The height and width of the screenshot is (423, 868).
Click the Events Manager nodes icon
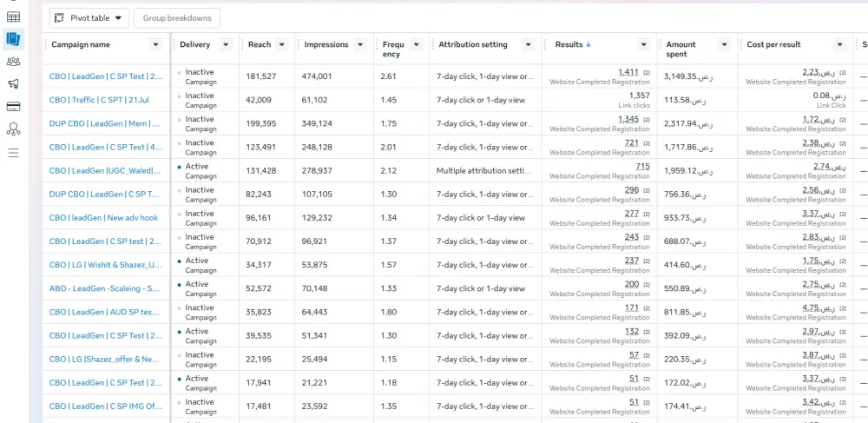click(x=13, y=129)
